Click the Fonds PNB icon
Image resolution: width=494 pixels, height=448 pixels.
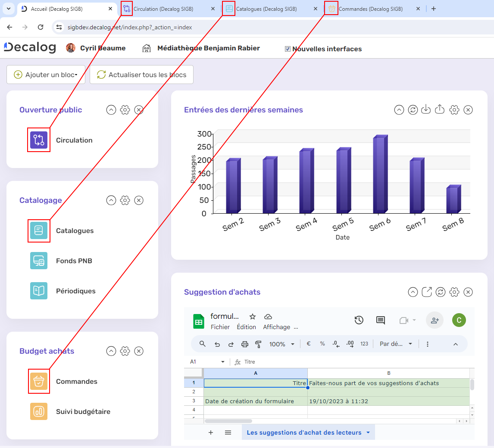(39, 261)
